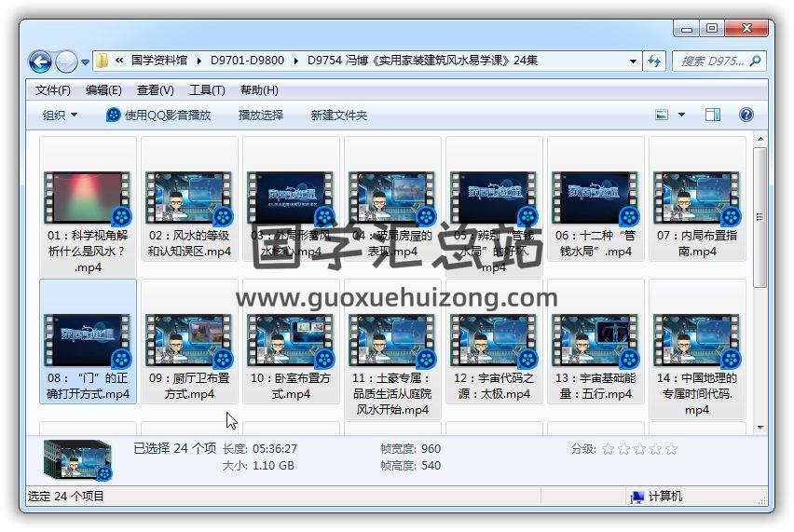Click the search magnifier icon
This screenshot has height=532, width=794.
tap(755, 61)
